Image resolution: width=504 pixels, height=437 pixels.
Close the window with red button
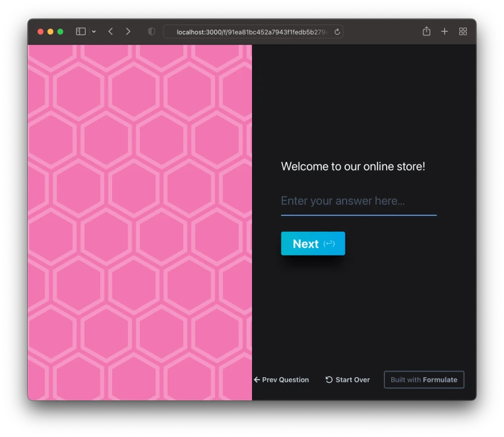click(x=40, y=31)
